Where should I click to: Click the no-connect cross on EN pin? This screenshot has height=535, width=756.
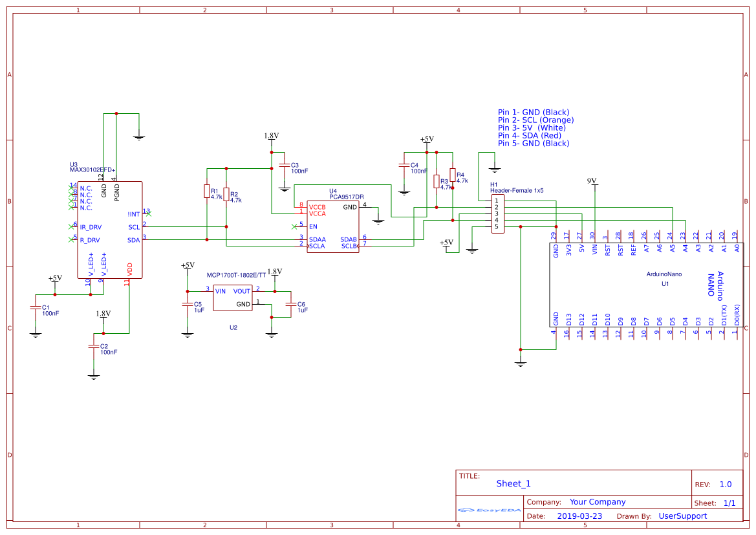294,226
